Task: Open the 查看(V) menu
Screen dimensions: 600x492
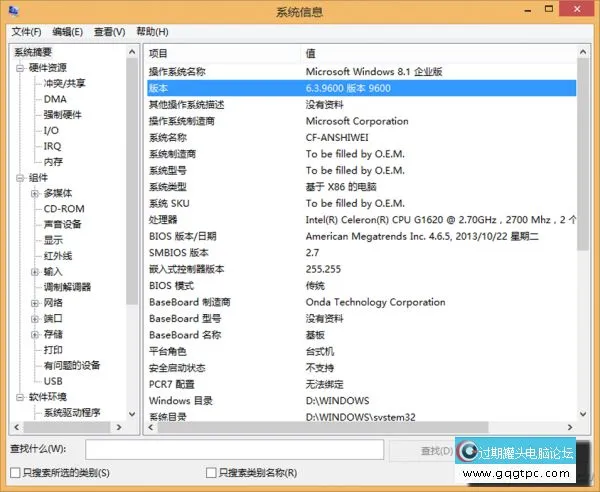Action: (x=109, y=32)
